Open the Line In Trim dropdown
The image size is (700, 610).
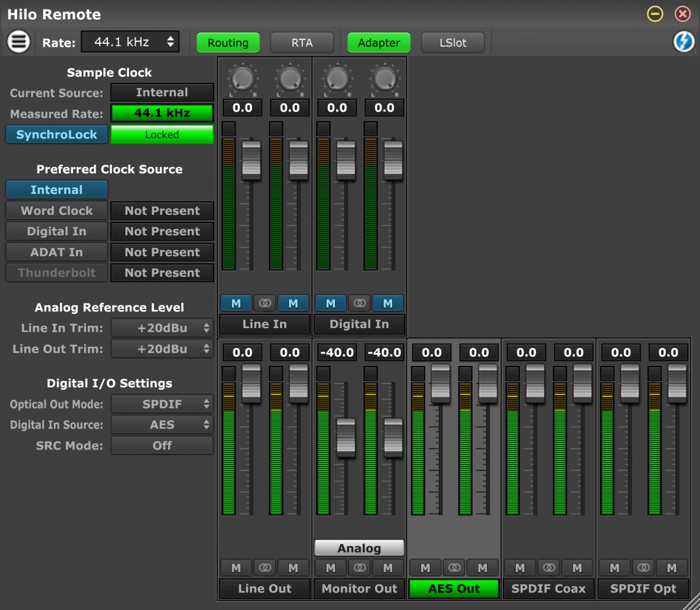click(x=162, y=327)
